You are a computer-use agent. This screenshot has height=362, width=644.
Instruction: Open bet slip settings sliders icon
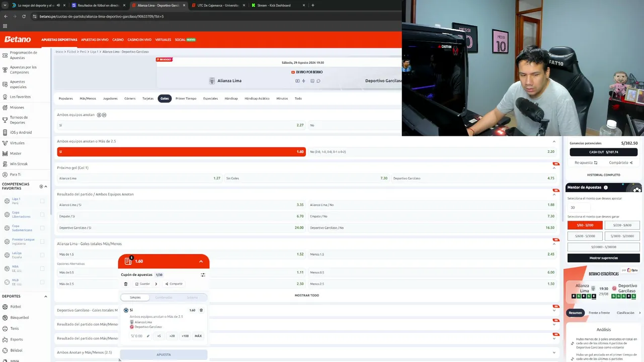pos(203,275)
